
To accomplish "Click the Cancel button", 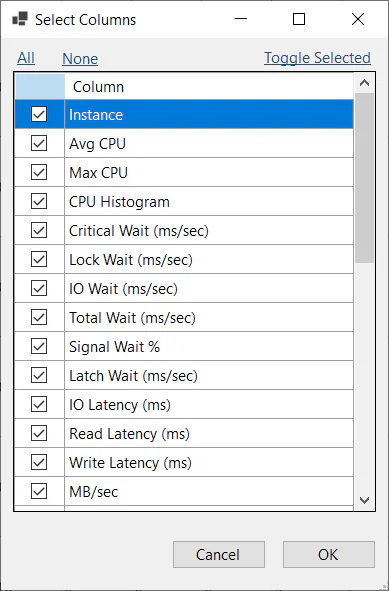I will (219, 554).
